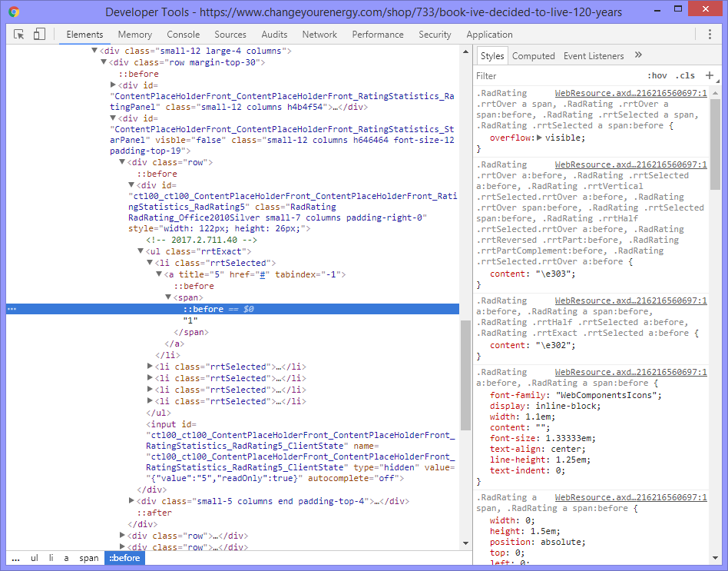This screenshot has width=728, height=571.
Task: Open the Application tab
Action: pos(489,35)
